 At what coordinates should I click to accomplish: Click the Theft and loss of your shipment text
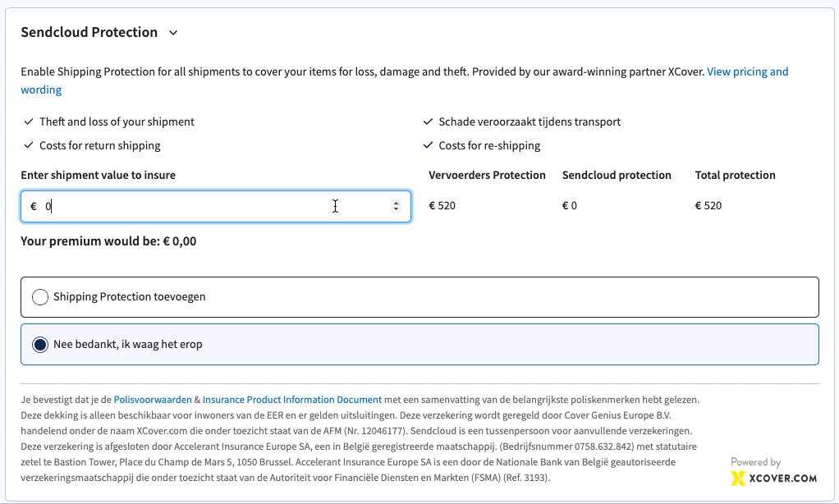tap(117, 121)
